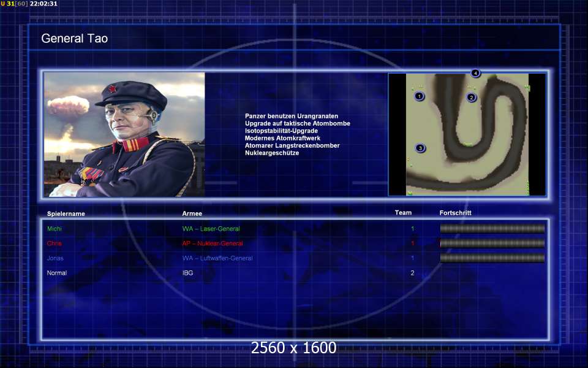Click the Armee column header

(192, 213)
